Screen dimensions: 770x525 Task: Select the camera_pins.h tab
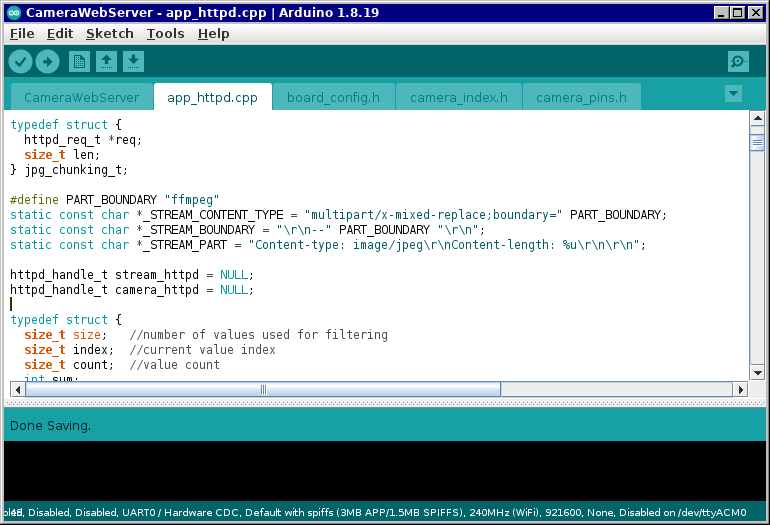click(x=581, y=98)
